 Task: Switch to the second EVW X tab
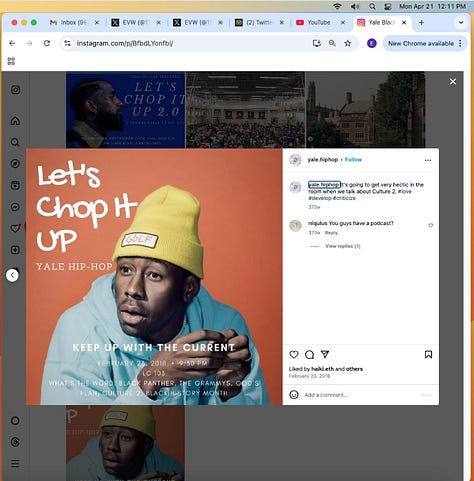pos(198,23)
